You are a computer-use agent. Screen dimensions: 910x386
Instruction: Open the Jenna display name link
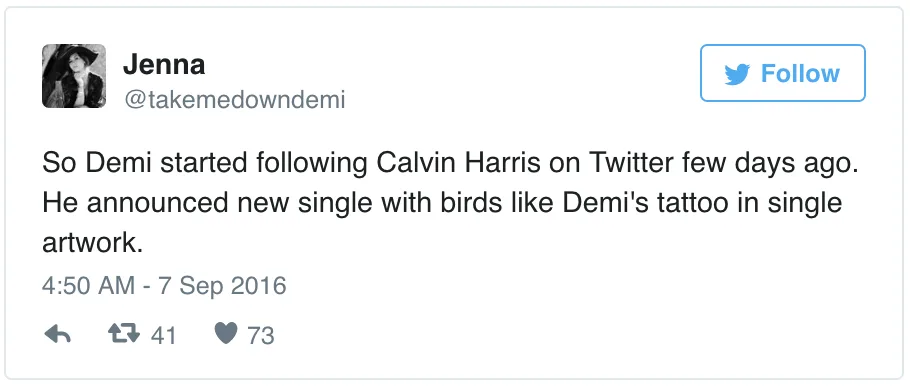[164, 64]
